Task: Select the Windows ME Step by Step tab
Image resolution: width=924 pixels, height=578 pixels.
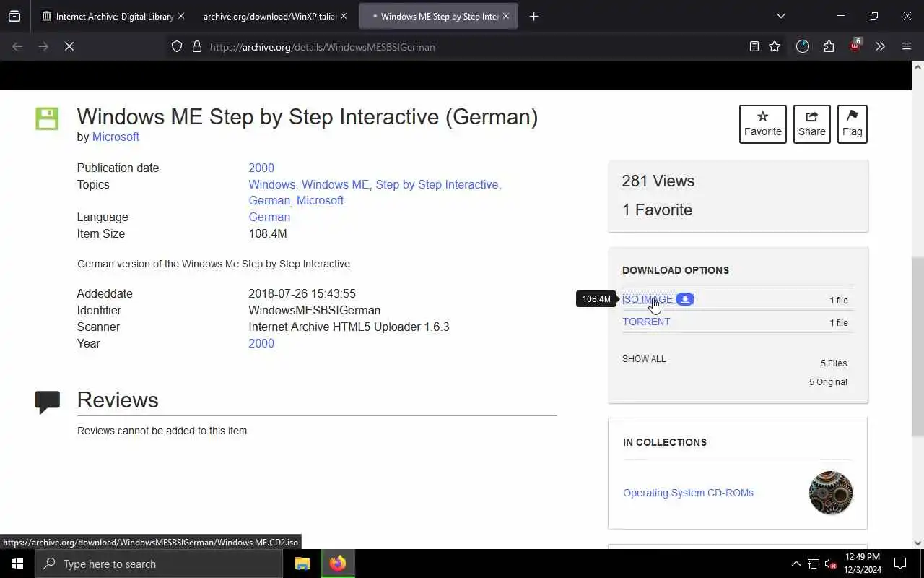Action: click(439, 16)
